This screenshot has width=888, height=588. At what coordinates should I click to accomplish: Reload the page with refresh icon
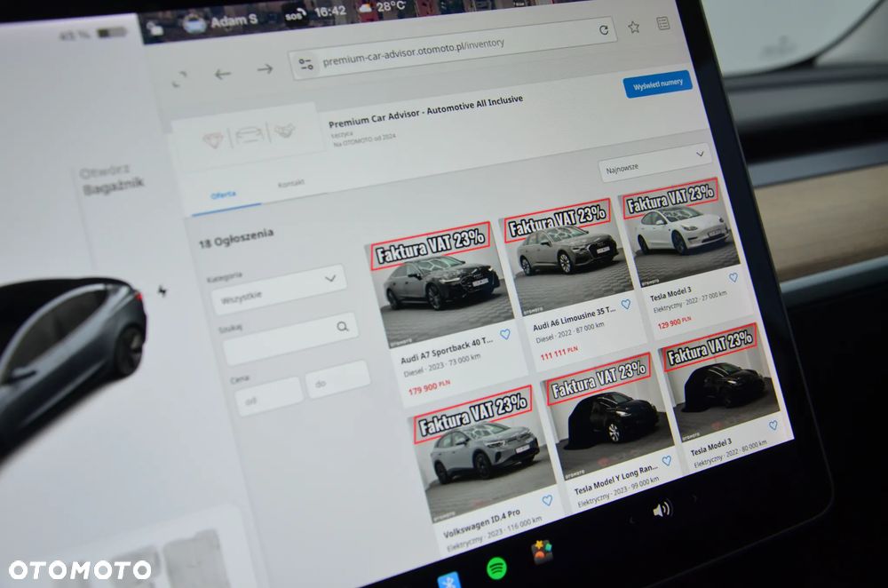604,30
